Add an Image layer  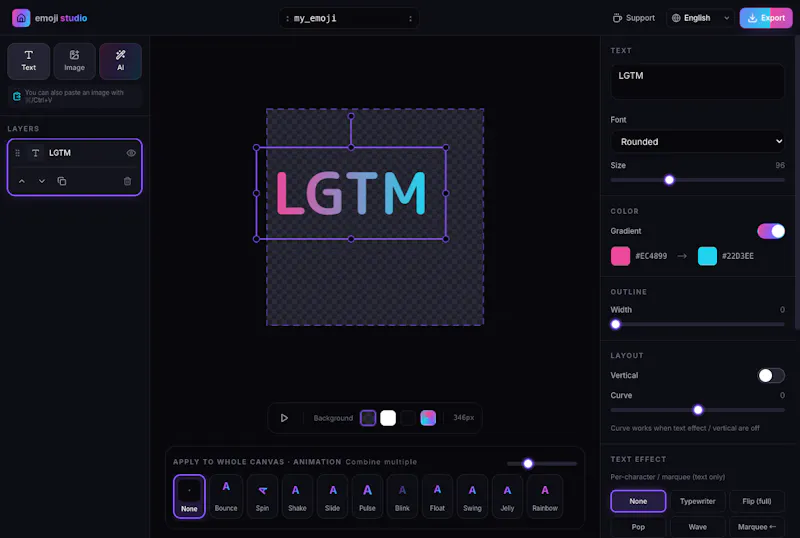point(74,61)
